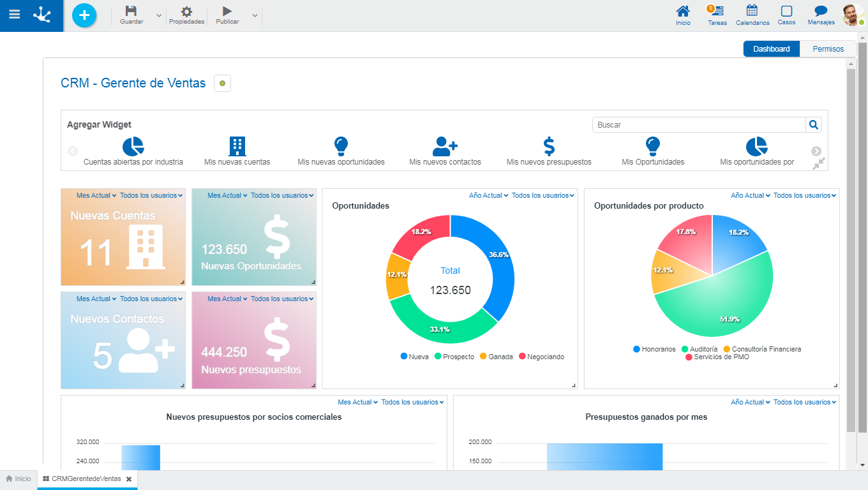Viewport: 868px width, 490px height.
Task: Open Todos los usuarios on Nuevas Cuentas
Action: (x=152, y=195)
